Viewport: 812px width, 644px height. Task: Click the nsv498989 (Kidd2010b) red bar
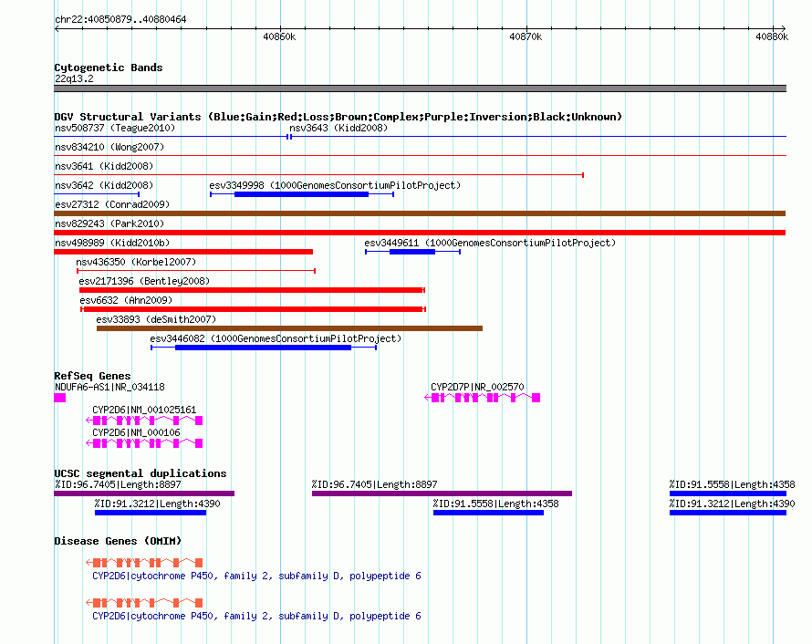[x=183, y=252]
